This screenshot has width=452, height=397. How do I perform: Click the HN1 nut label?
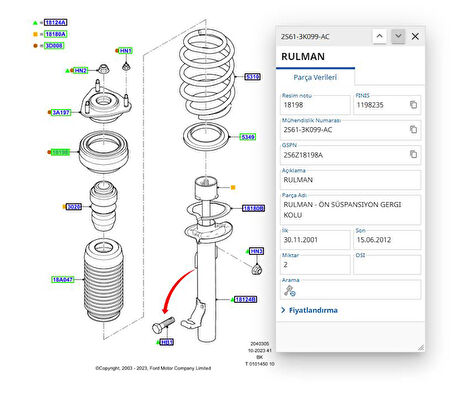[x=125, y=51]
